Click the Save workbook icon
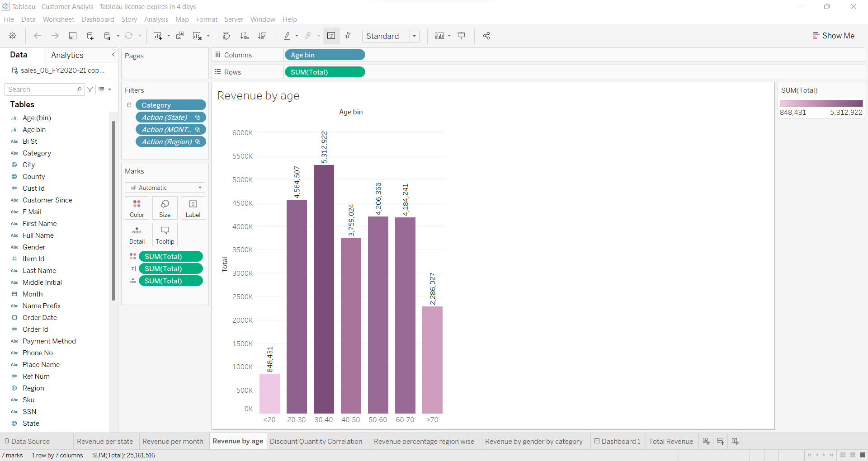Image resolution: width=868 pixels, height=461 pixels. (x=72, y=36)
